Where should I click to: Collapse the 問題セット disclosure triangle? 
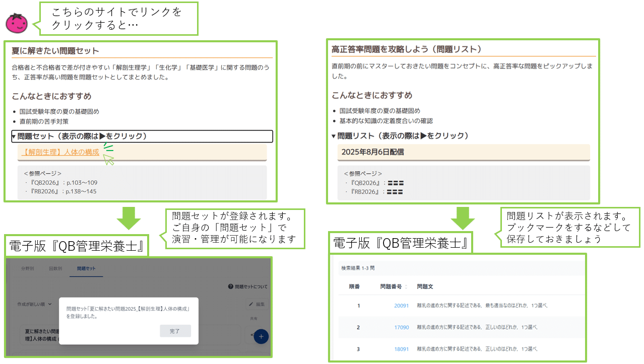point(14,136)
